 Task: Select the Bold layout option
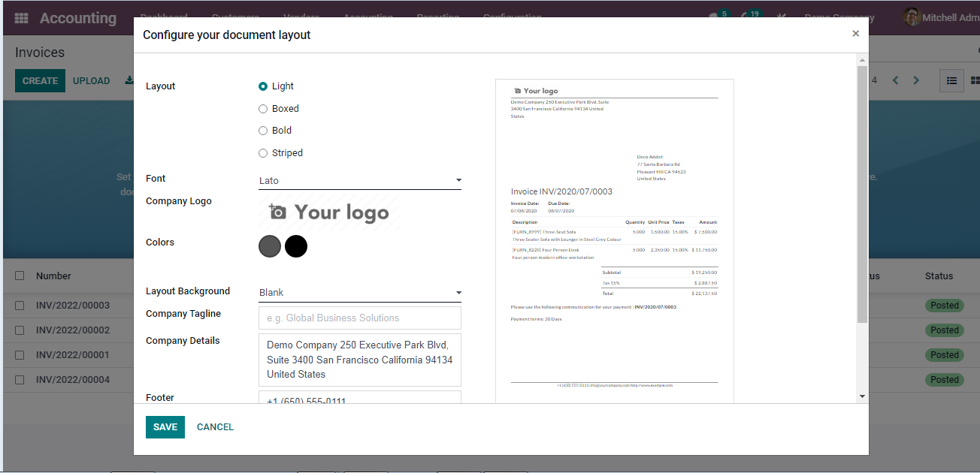pos(263,131)
